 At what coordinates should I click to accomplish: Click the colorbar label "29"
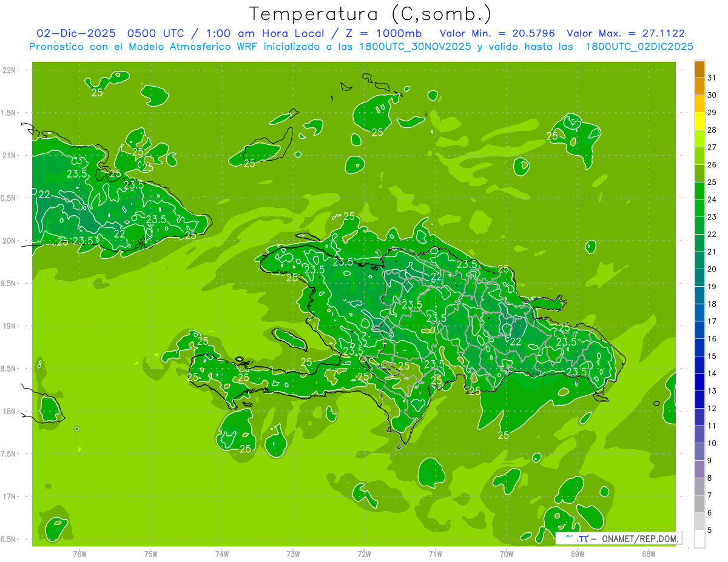[x=712, y=112]
